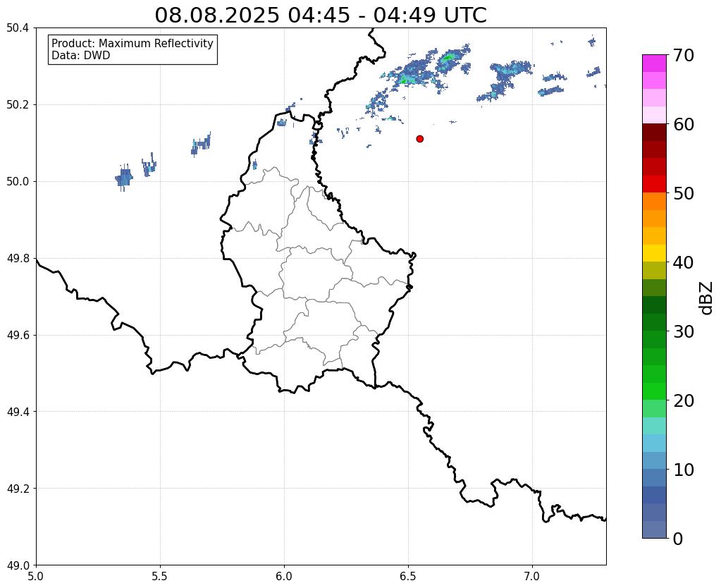The height and width of the screenshot is (588, 721).
Task: Click the colorbar tick label '10'
Action: (x=684, y=470)
